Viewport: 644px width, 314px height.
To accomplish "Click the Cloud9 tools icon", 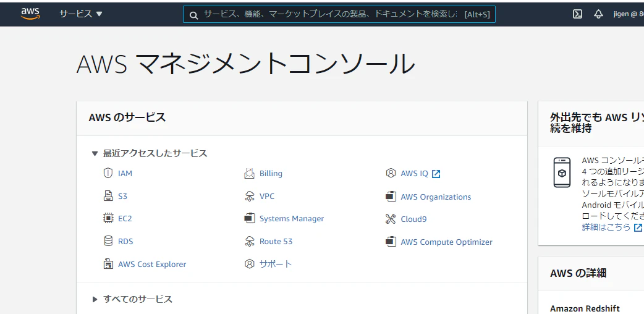I will (391, 219).
